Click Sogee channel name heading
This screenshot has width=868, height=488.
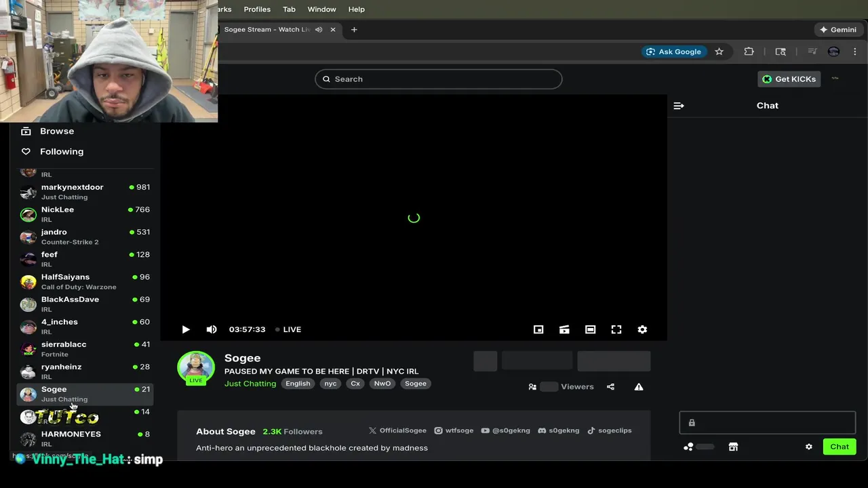[243, 358]
